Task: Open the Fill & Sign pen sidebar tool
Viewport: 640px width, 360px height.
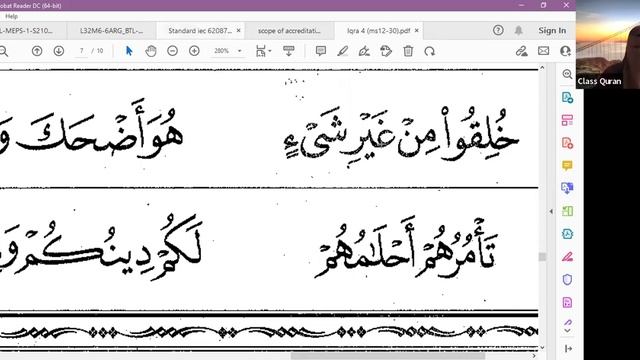Action: (x=567, y=257)
